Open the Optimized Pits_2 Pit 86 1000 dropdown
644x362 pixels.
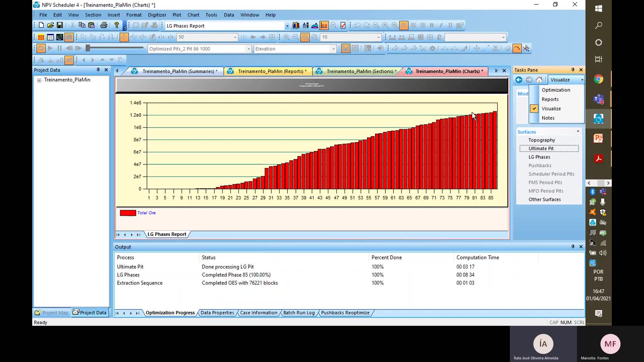point(249,49)
